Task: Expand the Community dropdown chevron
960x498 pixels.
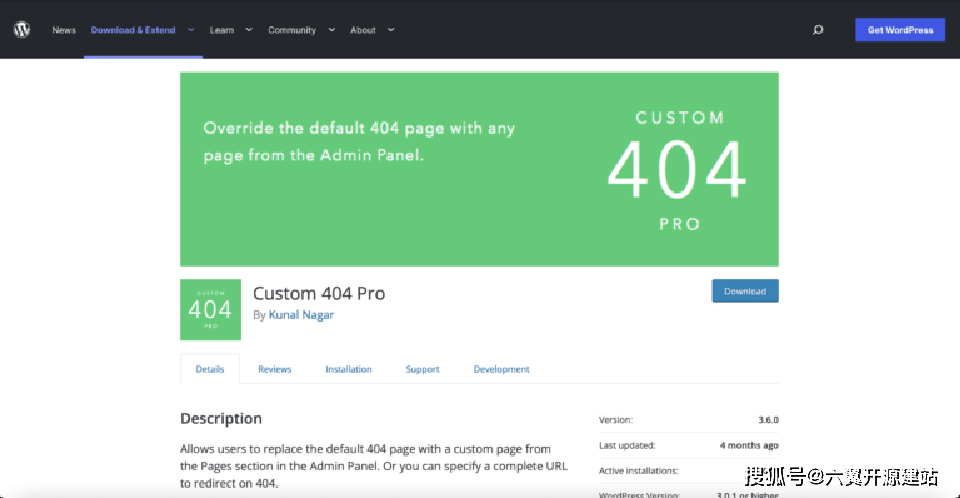Action: 331,29
